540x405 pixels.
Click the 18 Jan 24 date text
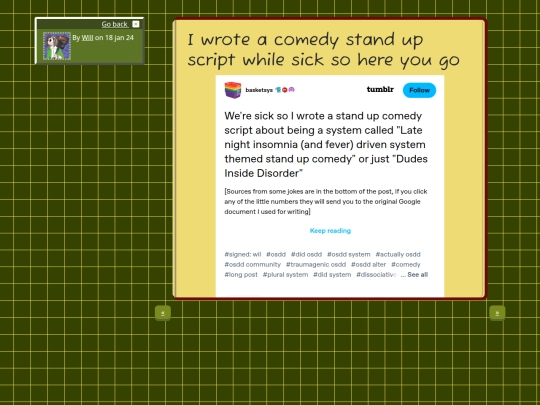(x=119, y=38)
